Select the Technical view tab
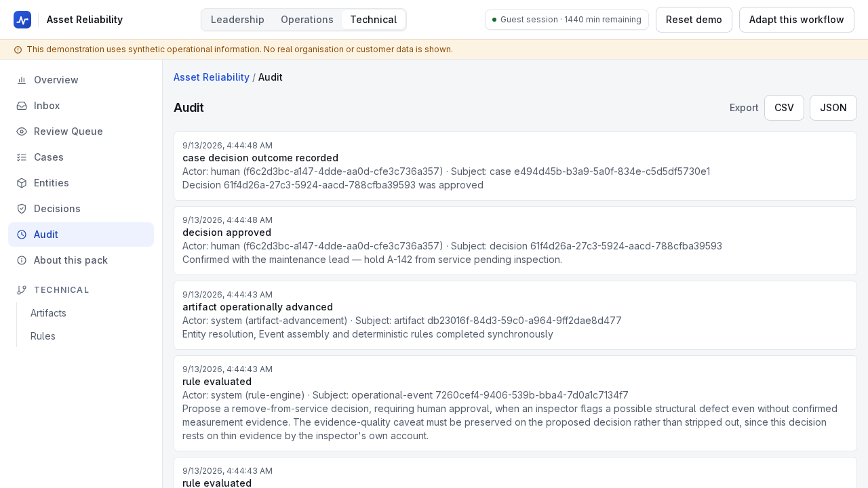868x488 pixels. pos(374,20)
